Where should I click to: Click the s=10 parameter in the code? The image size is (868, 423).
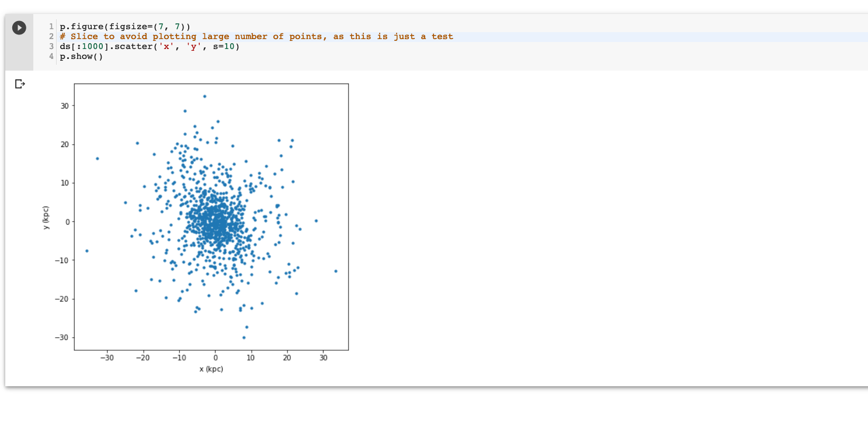point(224,47)
